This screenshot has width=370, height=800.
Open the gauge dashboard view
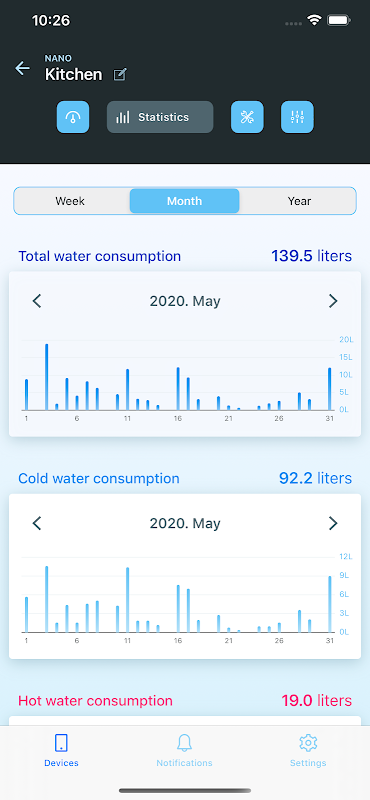[73, 117]
